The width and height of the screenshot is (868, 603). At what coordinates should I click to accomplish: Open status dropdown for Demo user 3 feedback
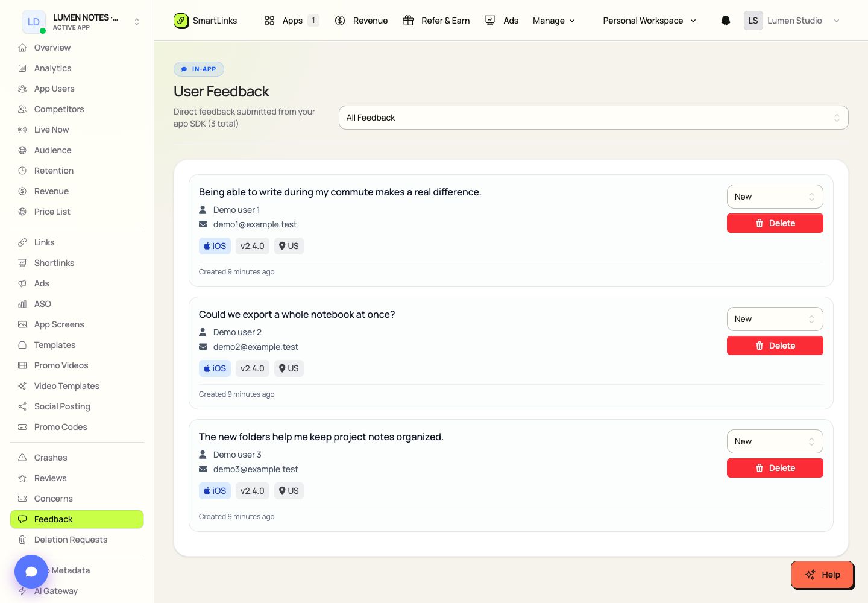775,441
